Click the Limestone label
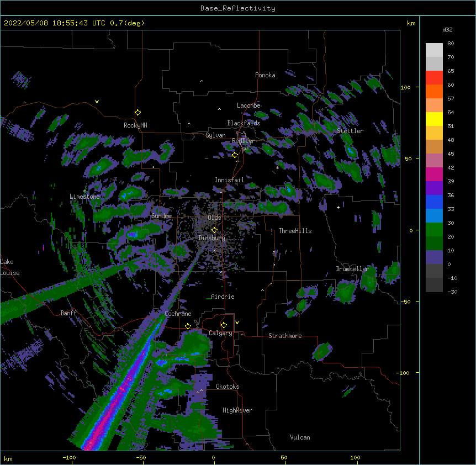Screen dimensions: 476x465 (x=84, y=197)
